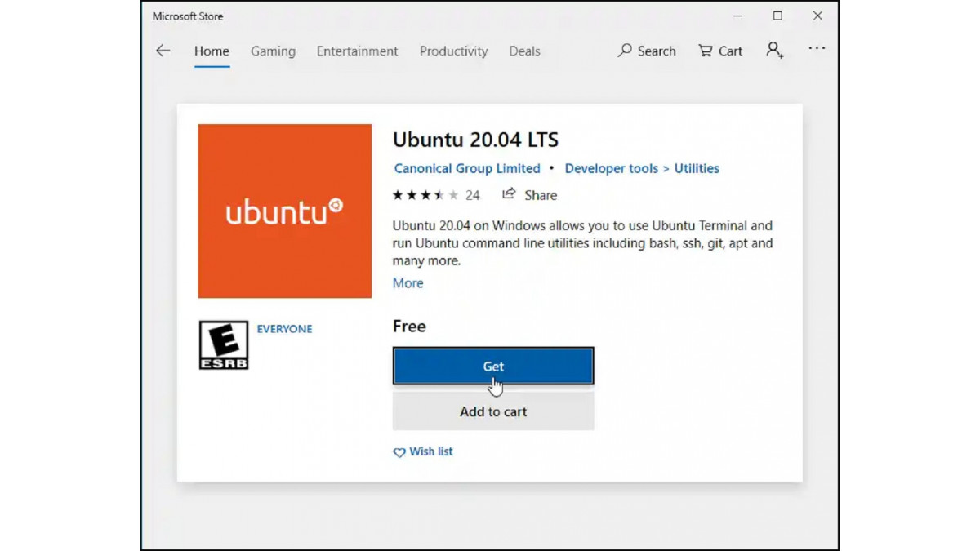980x551 pixels.
Task: Close the Microsoft Store window
Action: 817,16
